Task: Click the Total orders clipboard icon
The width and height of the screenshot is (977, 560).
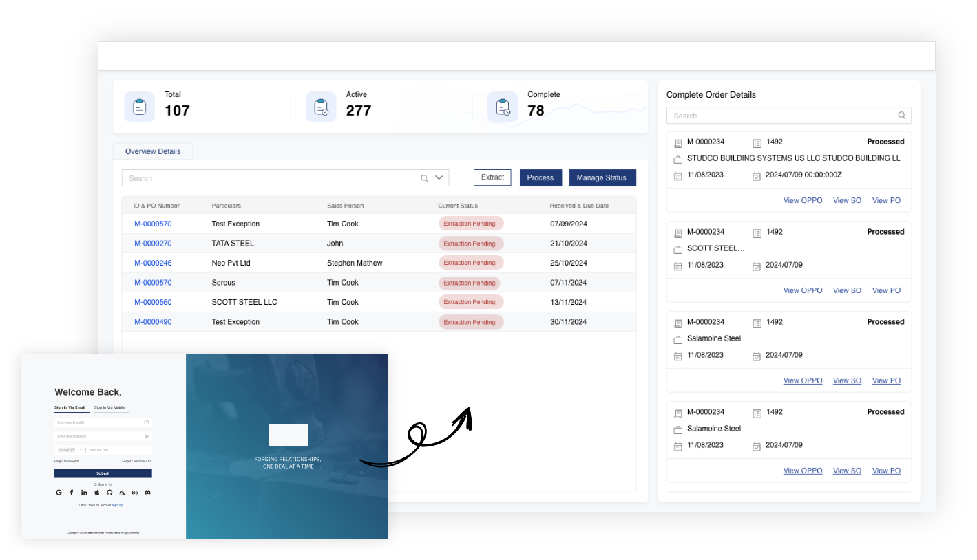Action: pos(139,107)
